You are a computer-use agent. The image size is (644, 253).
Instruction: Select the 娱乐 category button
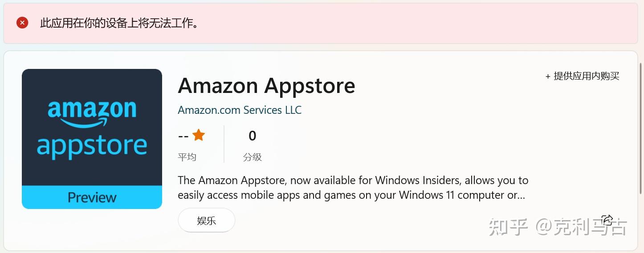pos(206,221)
